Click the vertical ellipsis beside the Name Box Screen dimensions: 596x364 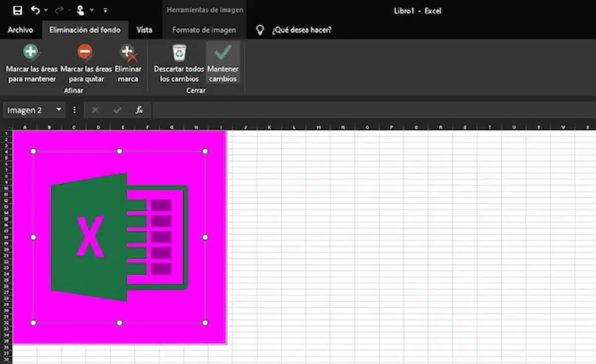[74, 110]
